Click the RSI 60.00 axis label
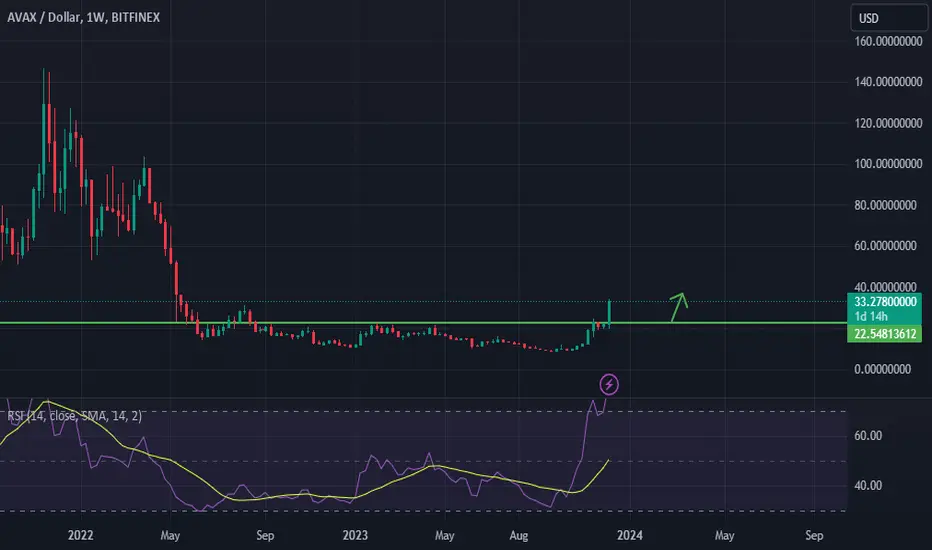Screen dimensions: 932x550 point(868,436)
